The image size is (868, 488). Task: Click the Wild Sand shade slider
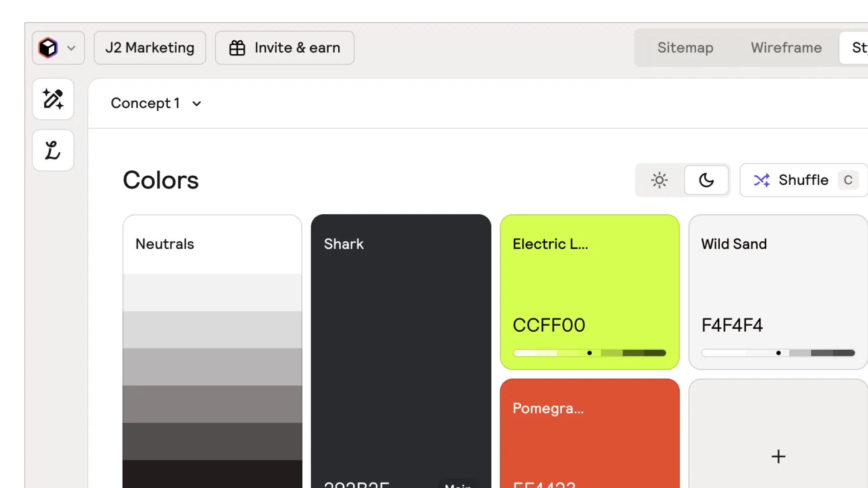pos(778,353)
